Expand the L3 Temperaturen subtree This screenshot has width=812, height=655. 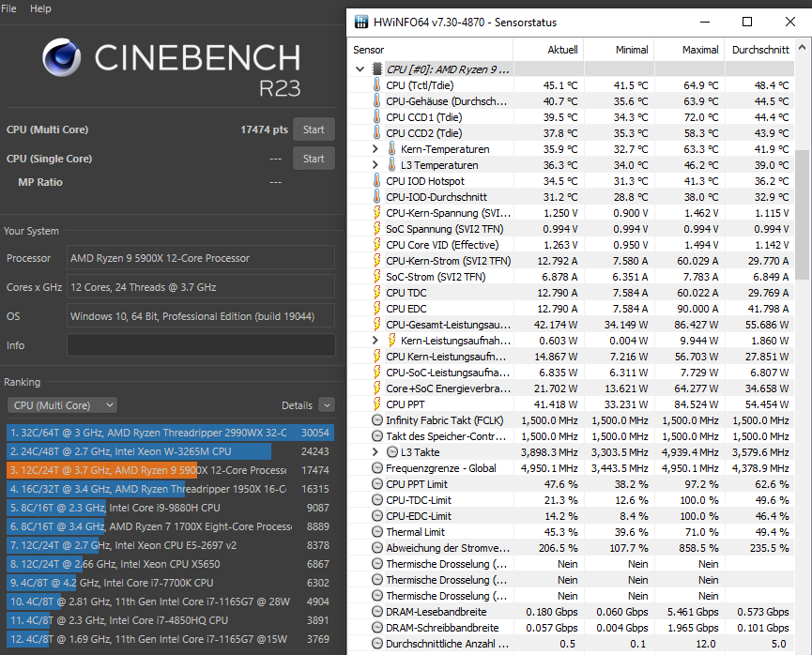click(375, 165)
